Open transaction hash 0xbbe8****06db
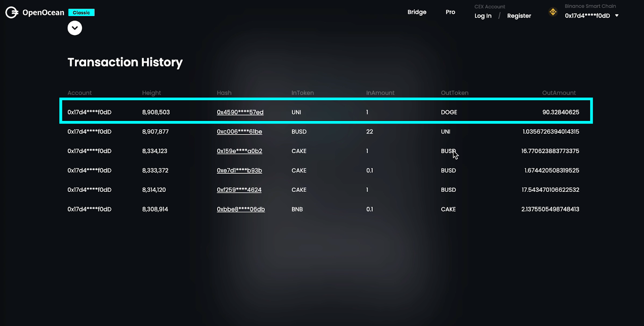This screenshot has width=644, height=326. coord(241,209)
